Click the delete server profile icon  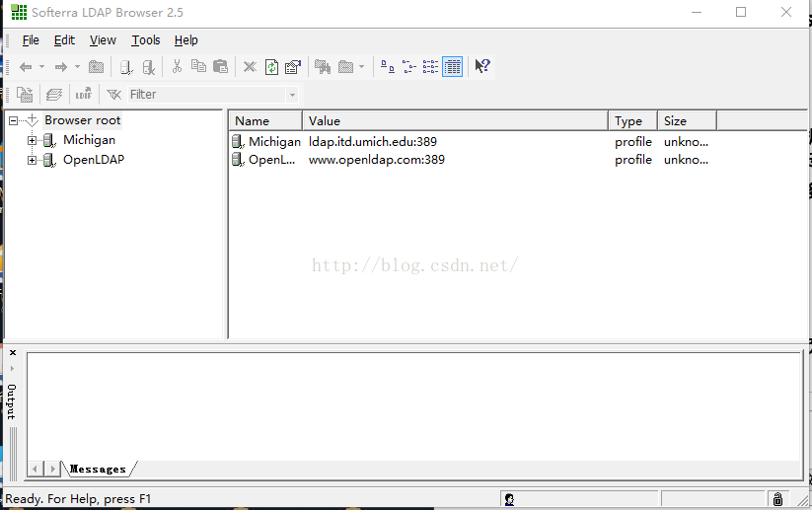click(149, 67)
